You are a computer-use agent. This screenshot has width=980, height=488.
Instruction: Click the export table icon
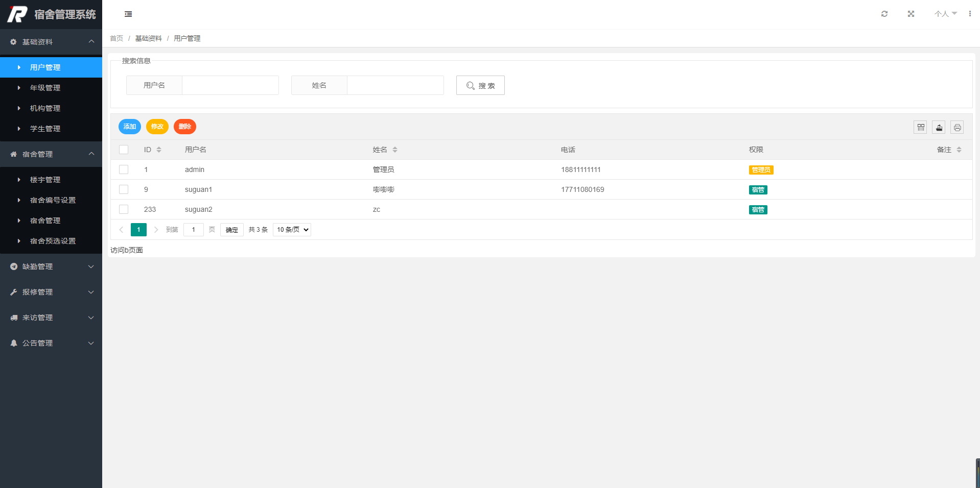(x=939, y=127)
